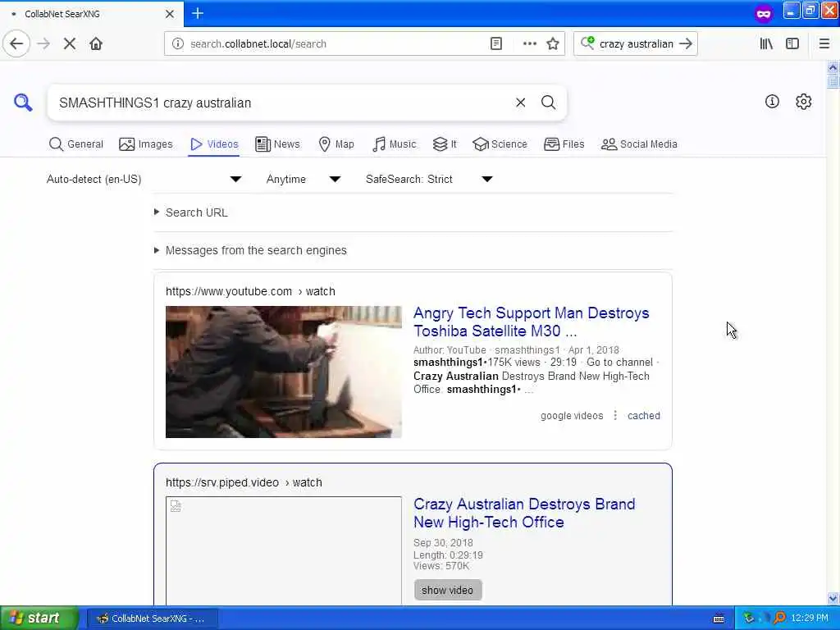Switch to the General category tab

click(x=76, y=144)
